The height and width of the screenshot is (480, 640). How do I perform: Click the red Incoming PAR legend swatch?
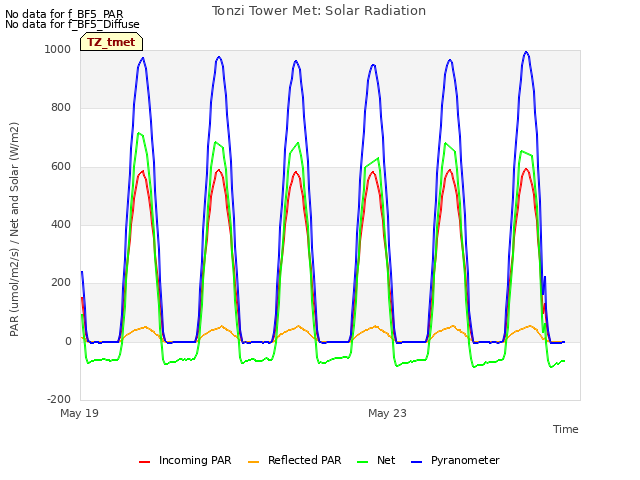(x=144, y=462)
